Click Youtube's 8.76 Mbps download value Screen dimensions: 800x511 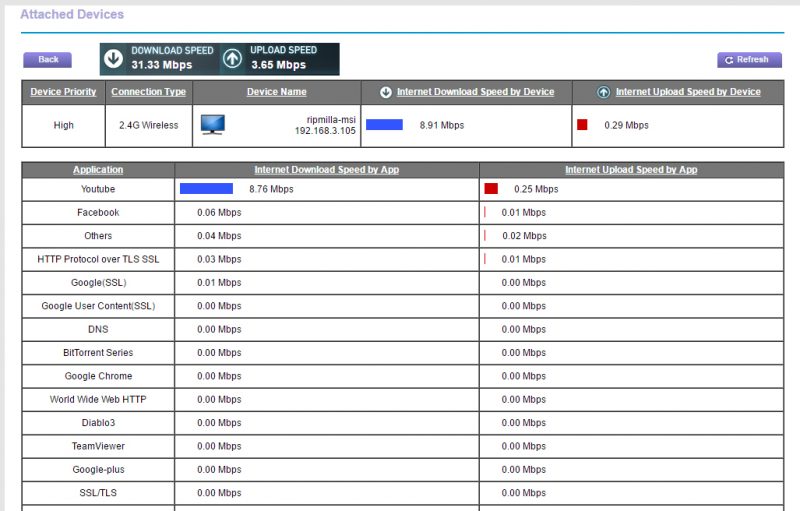coord(271,189)
